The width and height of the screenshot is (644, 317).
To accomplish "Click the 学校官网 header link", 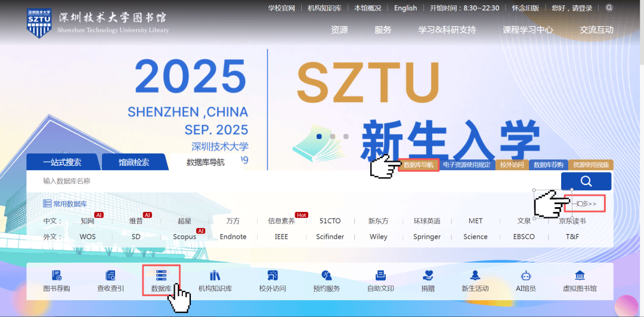I will (281, 8).
